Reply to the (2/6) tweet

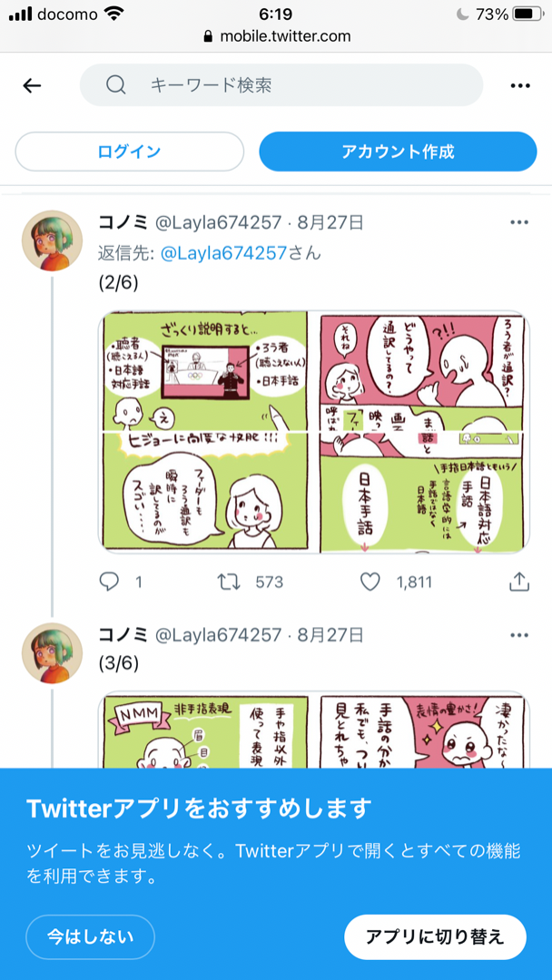pyautogui.click(x=109, y=582)
